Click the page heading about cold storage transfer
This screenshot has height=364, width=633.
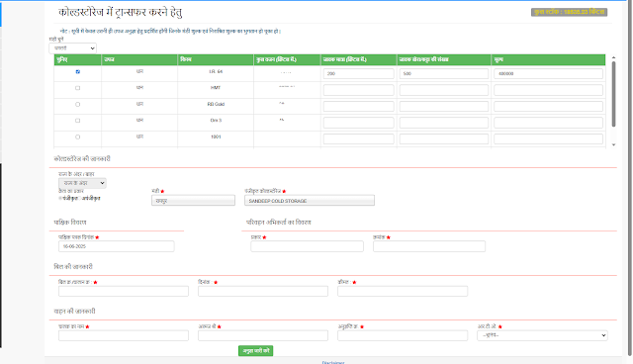coord(121,13)
